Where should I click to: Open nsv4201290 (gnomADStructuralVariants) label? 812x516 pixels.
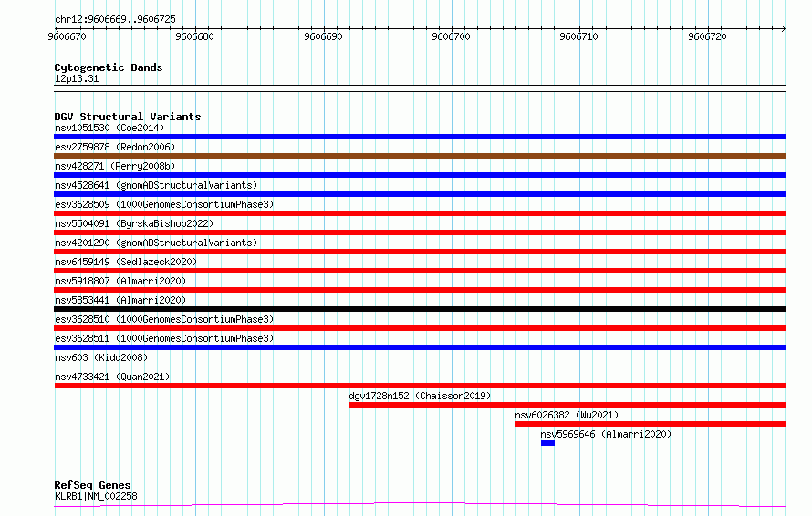click(x=156, y=243)
